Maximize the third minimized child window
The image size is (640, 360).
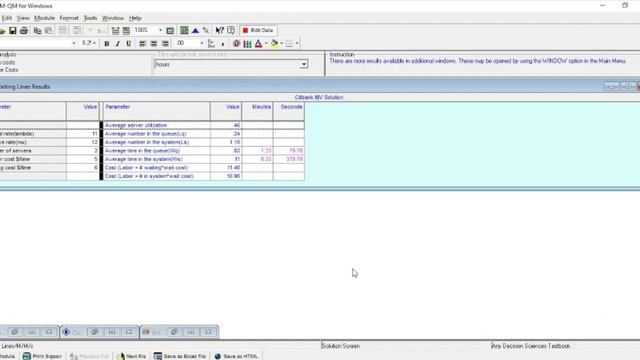point(191,332)
